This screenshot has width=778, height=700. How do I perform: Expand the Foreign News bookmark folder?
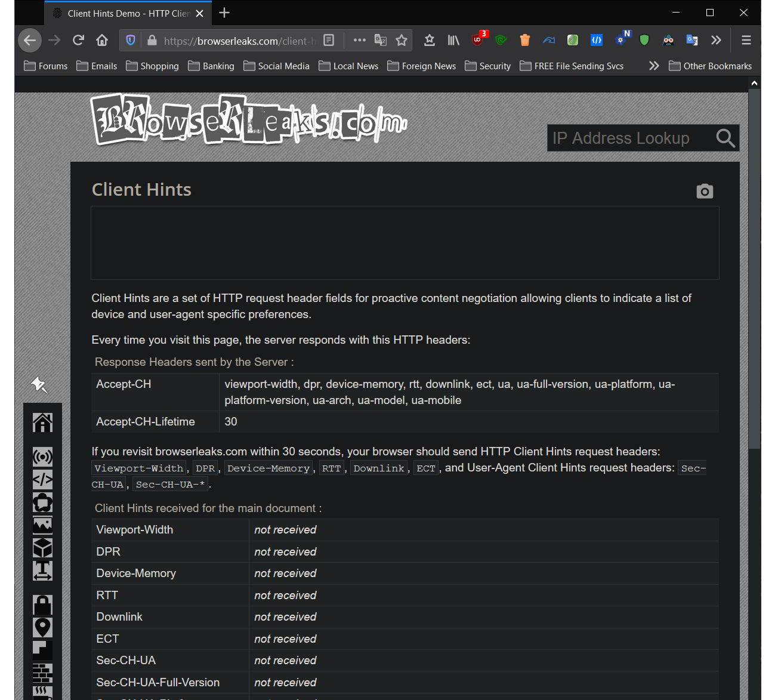click(x=422, y=66)
